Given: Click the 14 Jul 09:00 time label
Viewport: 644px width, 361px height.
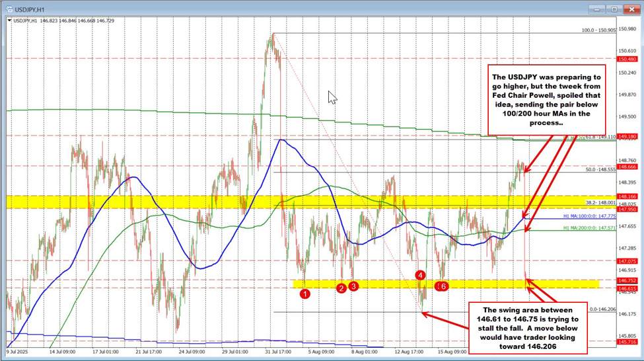Looking at the screenshot, I should tap(63, 352).
